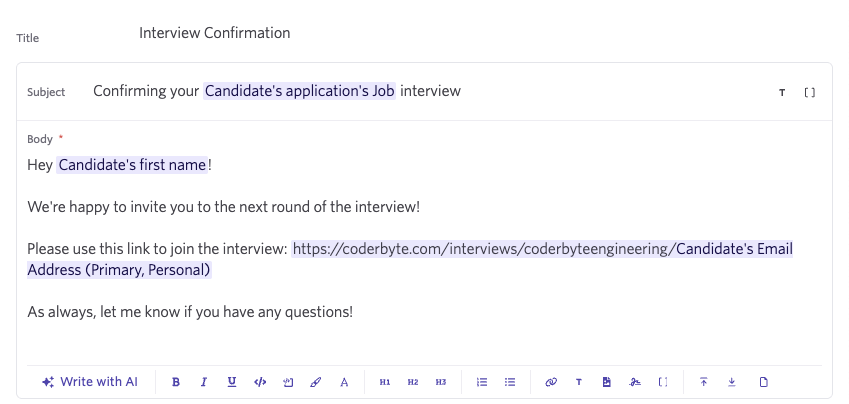The height and width of the screenshot is (404, 849).
Task: Click the brackets variable icon in subject row
Action: click(x=810, y=92)
